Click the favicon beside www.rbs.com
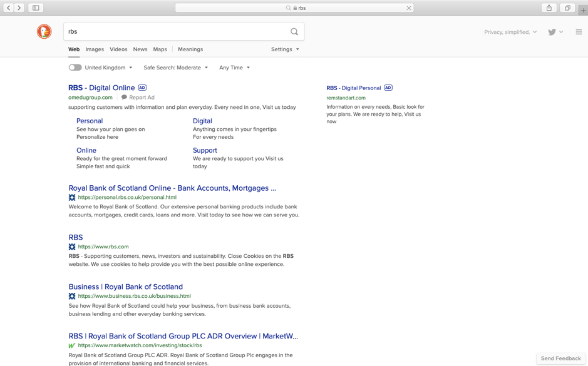The width and height of the screenshot is (588, 366). point(72,247)
